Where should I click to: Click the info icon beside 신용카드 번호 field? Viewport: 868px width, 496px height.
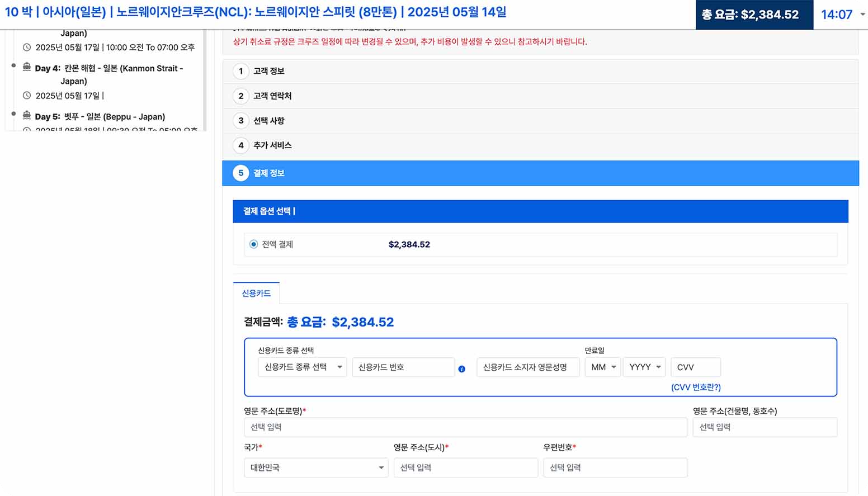(x=461, y=369)
